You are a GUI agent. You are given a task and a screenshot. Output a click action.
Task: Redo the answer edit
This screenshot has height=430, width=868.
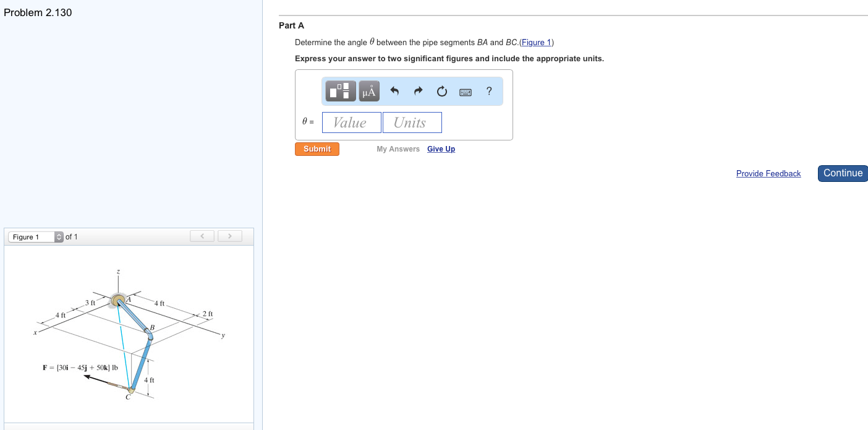(418, 91)
